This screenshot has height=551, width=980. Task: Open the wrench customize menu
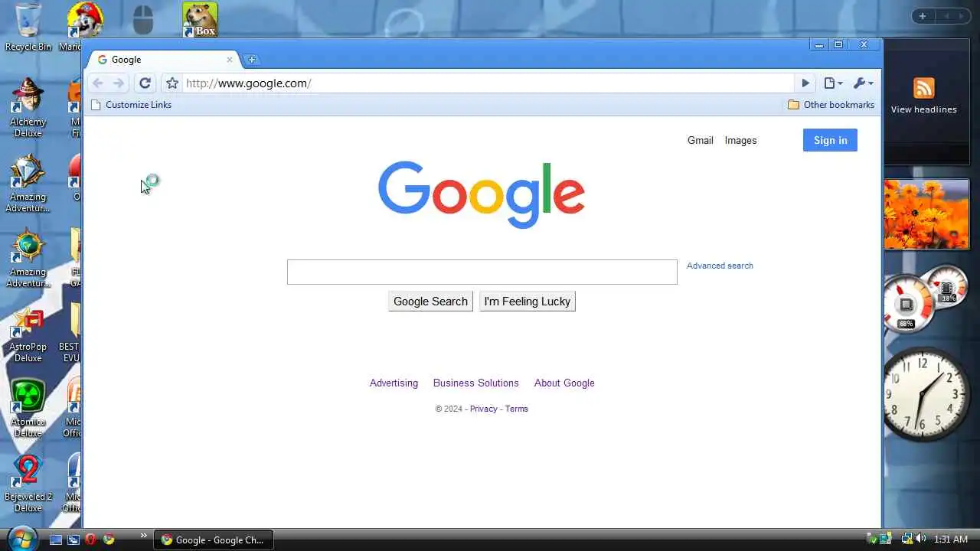[863, 83]
